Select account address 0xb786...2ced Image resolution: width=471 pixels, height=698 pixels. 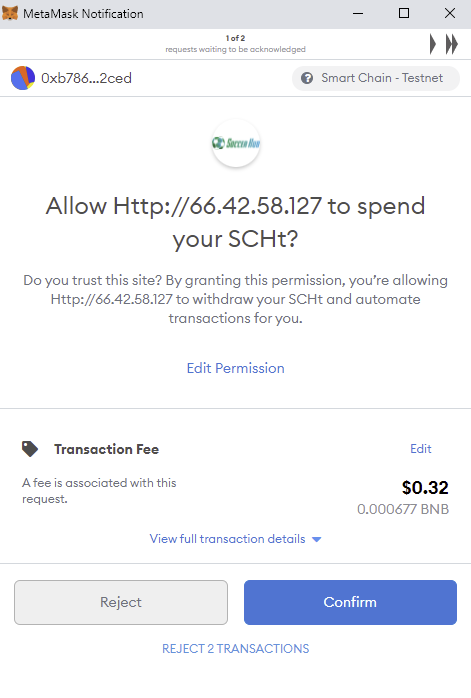tap(86, 78)
